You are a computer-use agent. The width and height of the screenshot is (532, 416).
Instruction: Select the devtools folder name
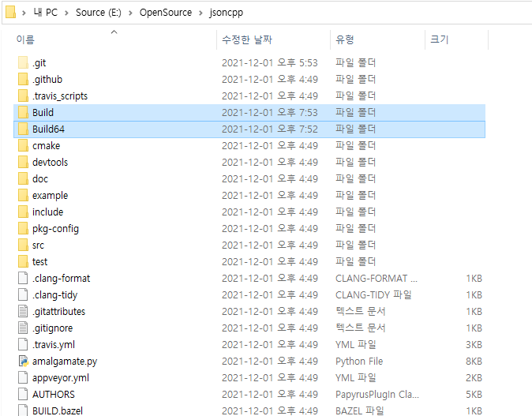coord(51,162)
